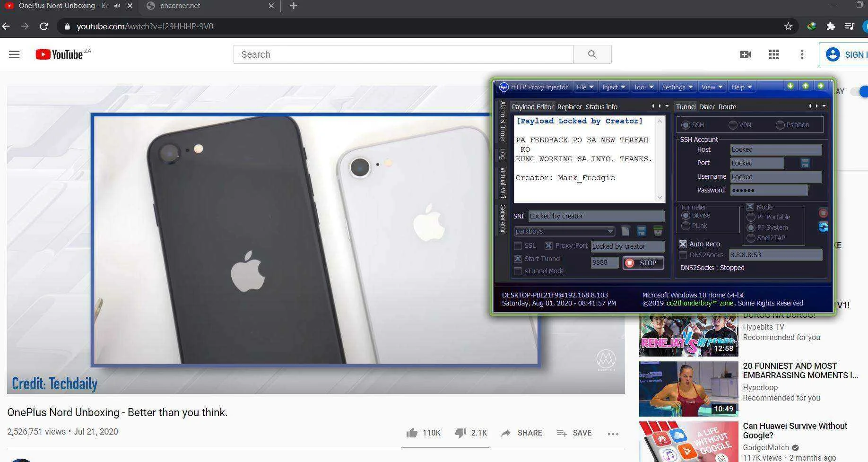Click the SHARE button below video

pyautogui.click(x=521, y=433)
